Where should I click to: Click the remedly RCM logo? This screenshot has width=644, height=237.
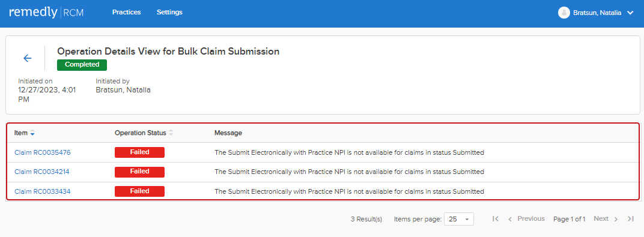tap(46, 13)
